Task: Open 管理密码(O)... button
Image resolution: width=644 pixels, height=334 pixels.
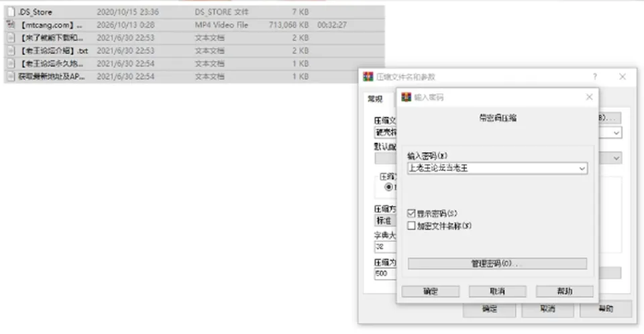Action: pos(497,264)
